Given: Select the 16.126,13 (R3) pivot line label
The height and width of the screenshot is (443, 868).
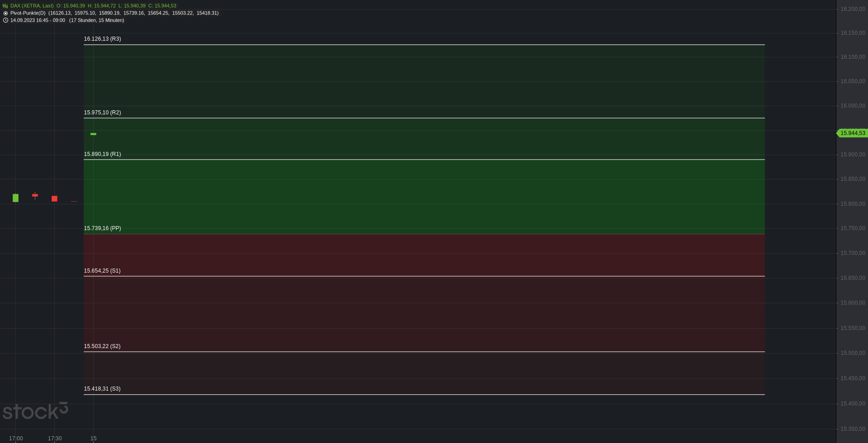Looking at the screenshot, I should (102, 39).
